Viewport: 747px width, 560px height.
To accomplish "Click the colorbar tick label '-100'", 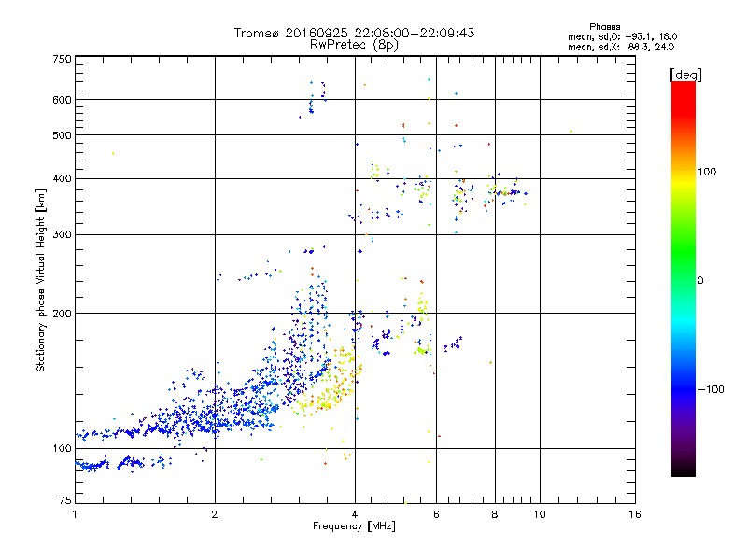I will [x=711, y=389].
